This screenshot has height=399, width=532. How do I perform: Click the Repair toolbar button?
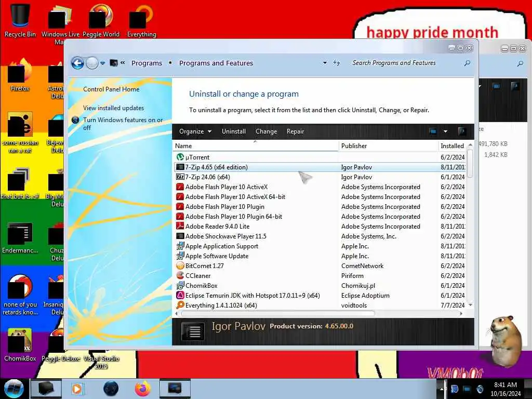295,131
